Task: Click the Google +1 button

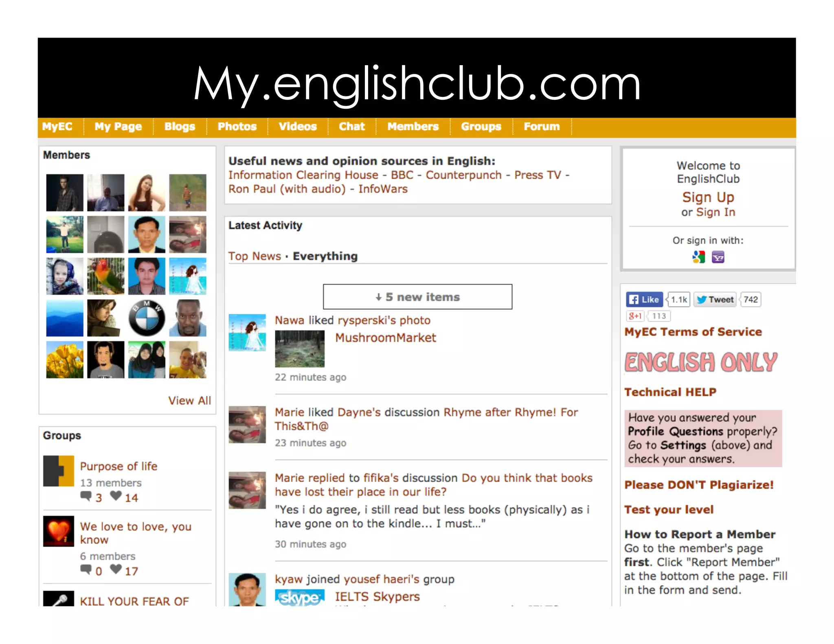Action: (x=635, y=316)
